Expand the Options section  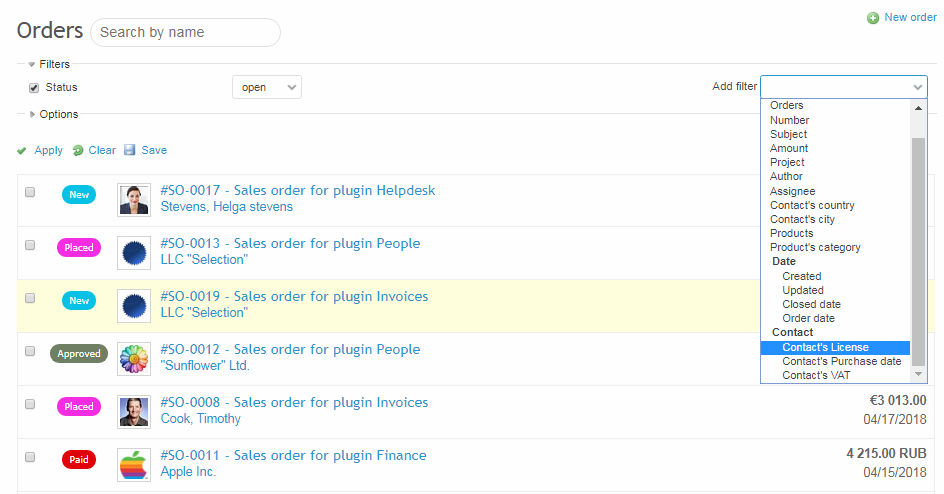33,115
